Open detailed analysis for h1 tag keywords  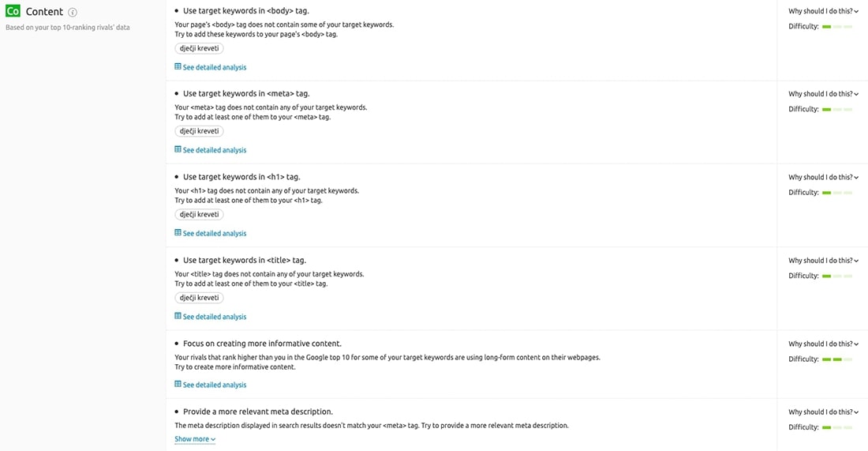214,233
